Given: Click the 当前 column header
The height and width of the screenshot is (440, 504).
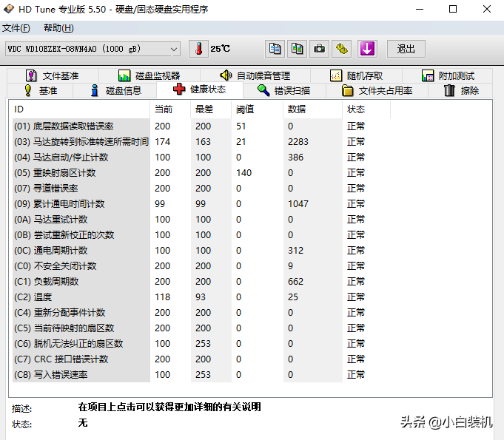Looking at the screenshot, I should (x=170, y=109).
